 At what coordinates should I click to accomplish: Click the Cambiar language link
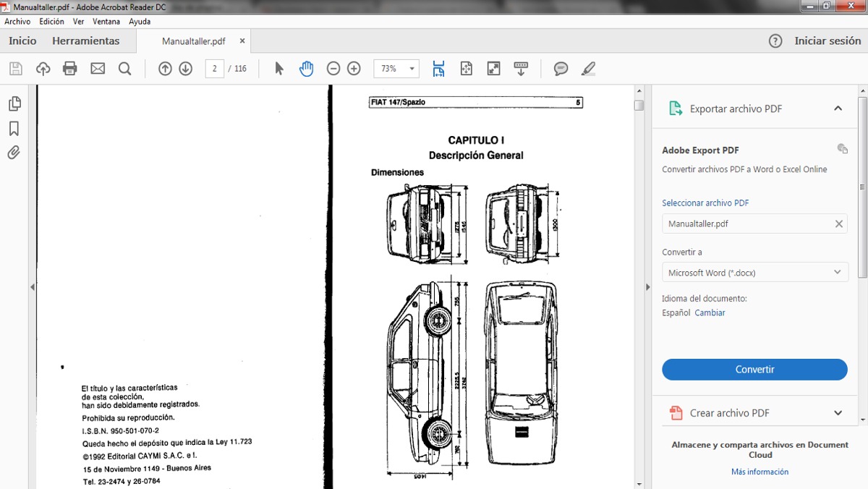(710, 313)
